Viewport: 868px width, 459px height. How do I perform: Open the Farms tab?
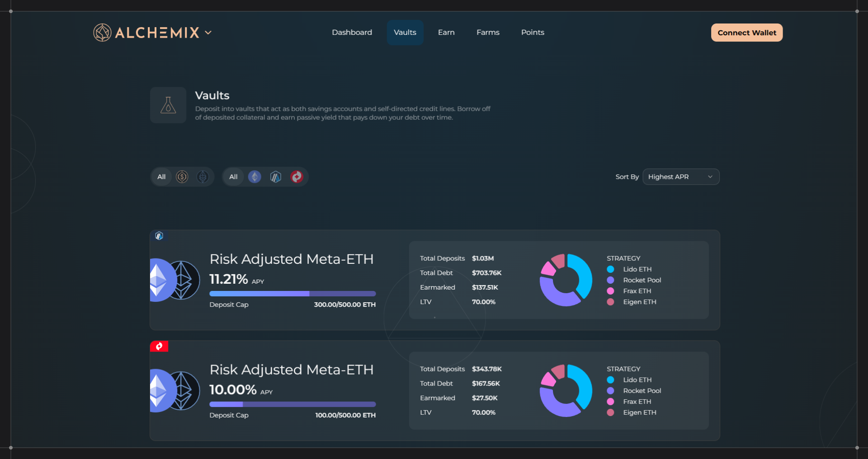point(488,33)
